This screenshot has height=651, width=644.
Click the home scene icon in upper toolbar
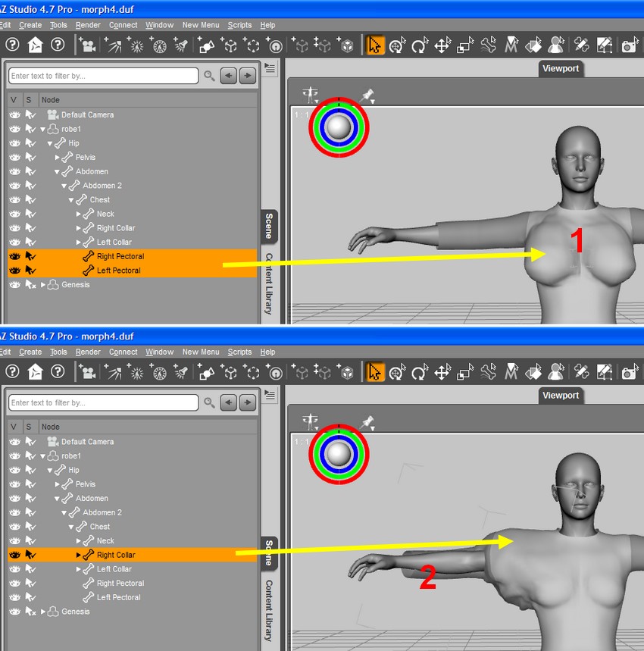pyautogui.click(x=35, y=45)
